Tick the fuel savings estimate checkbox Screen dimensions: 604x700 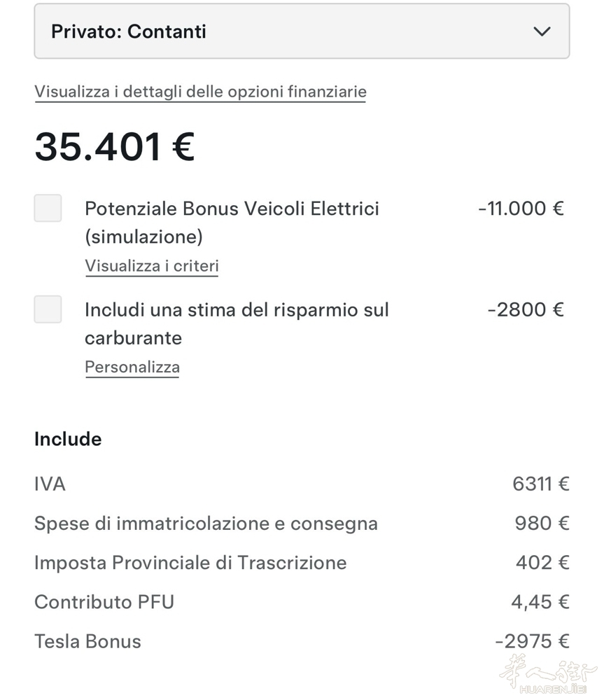(x=48, y=309)
